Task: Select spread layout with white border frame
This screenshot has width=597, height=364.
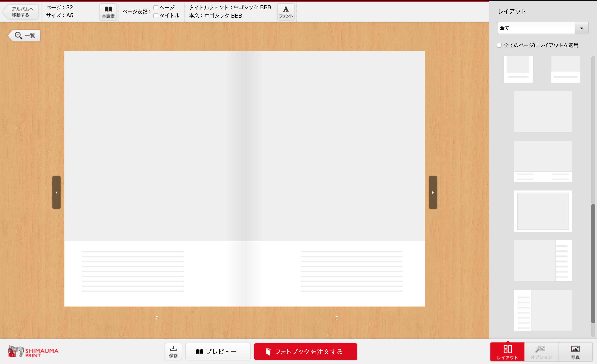Action: click(543, 211)
